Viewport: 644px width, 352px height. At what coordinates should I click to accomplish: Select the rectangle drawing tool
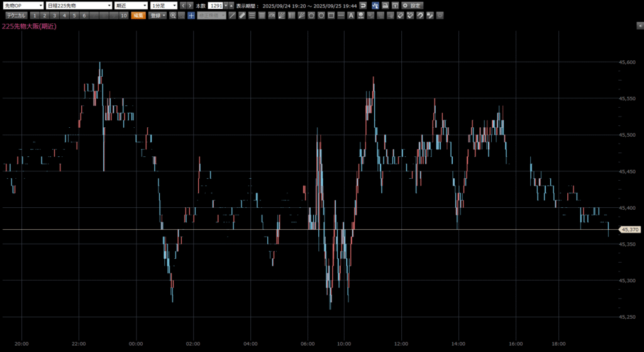(331, 15)
